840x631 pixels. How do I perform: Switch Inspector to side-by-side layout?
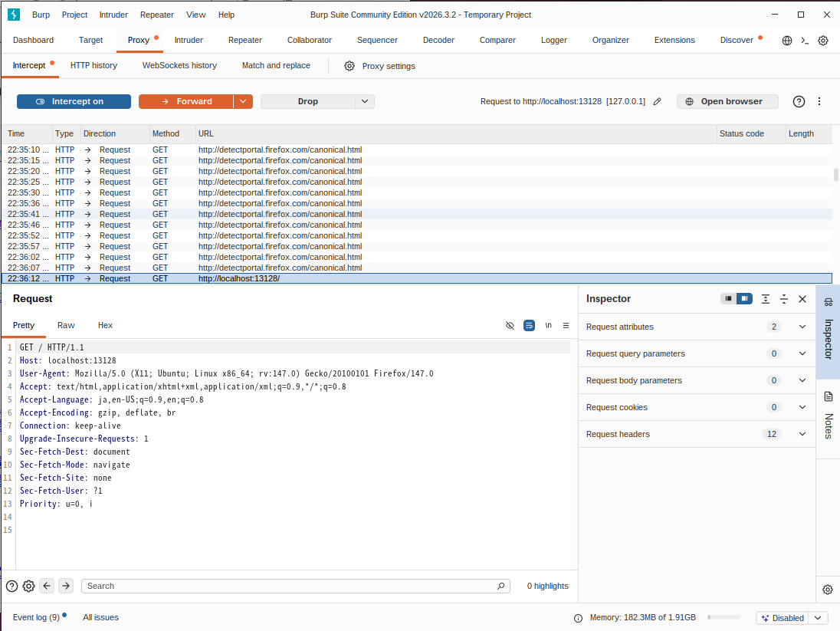pyautogui.click(x=745, y=298)
